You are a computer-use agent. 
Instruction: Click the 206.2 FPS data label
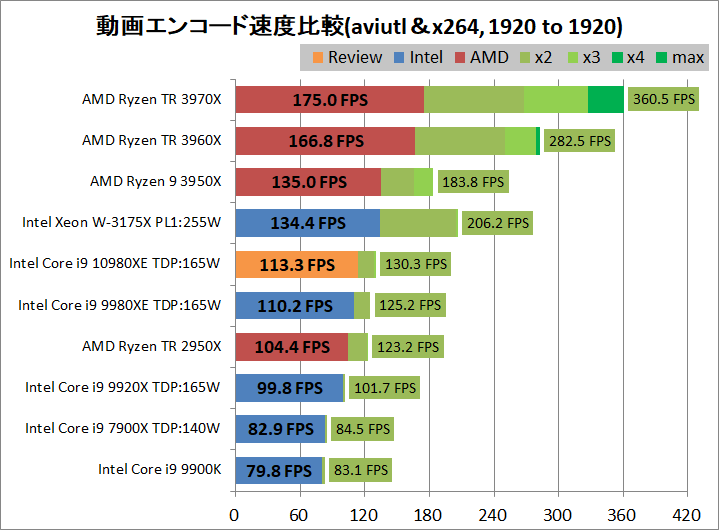498,223
